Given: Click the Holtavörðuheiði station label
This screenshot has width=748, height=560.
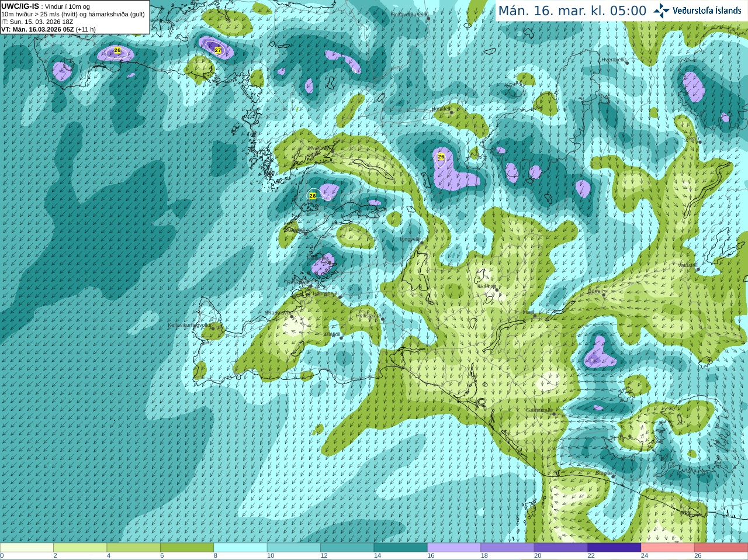Looking at the screenshot, I should pyautogui.click(x=409, y=15).
